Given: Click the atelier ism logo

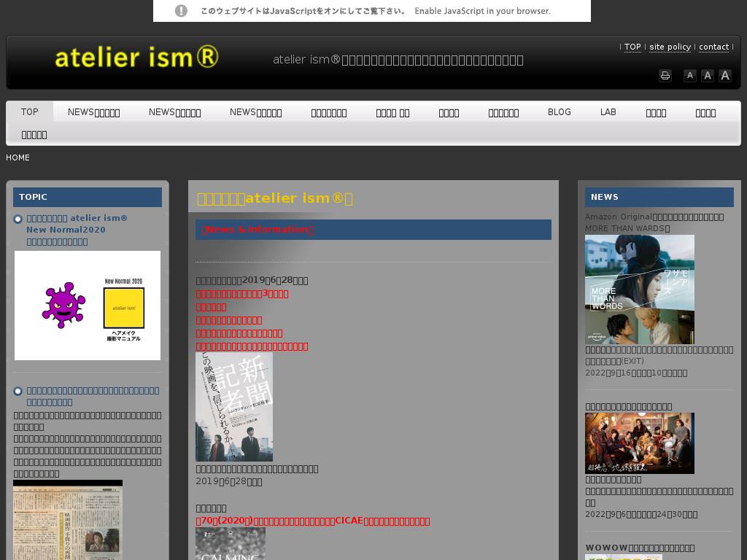Looking at the screenshot, I should pos(136,58).
